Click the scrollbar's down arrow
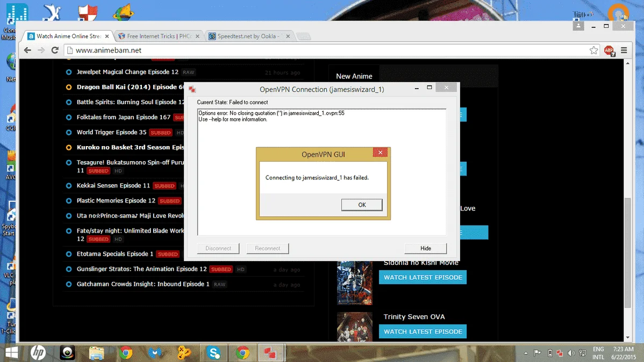Image resolution: width=644 pixels, height=362 pixels. 627,338
